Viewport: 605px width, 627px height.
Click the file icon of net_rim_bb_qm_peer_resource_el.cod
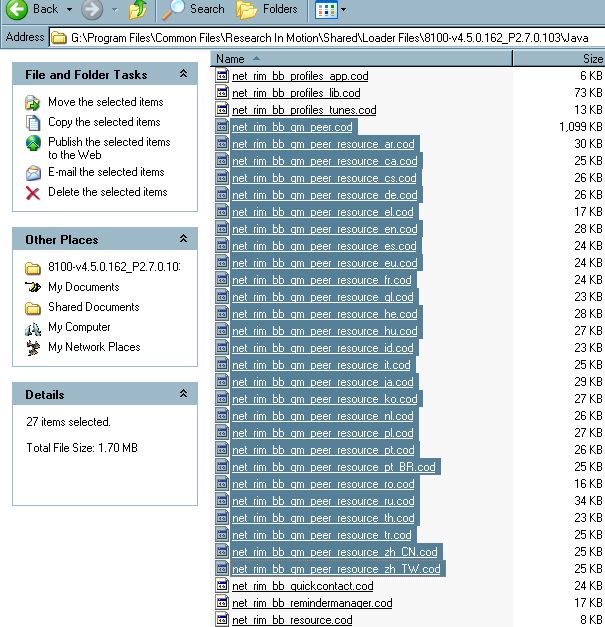pos(222,211)
